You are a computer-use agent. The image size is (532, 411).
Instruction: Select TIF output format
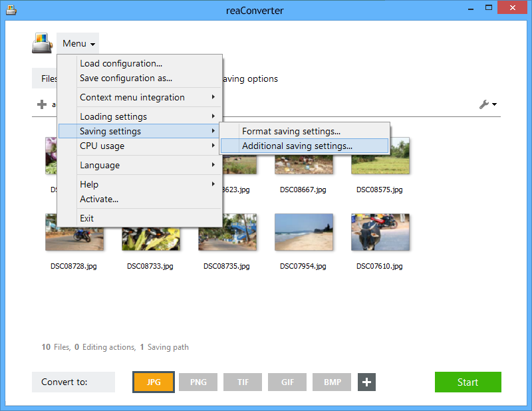[x=243, y=382]
